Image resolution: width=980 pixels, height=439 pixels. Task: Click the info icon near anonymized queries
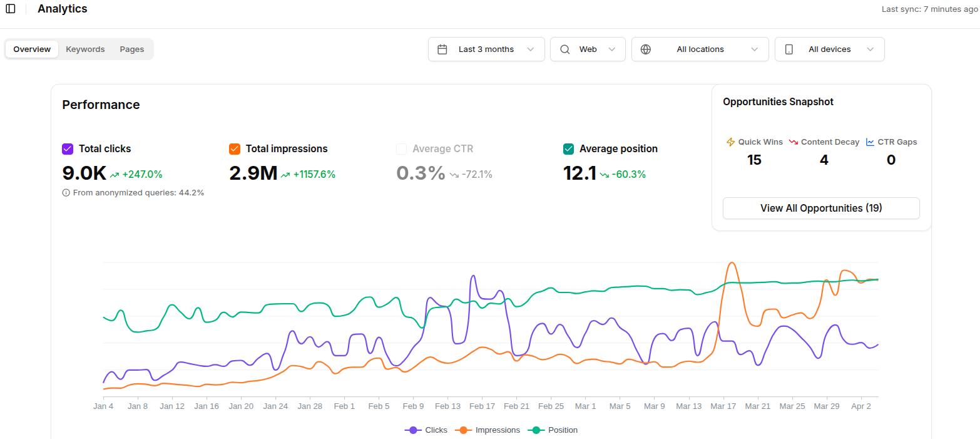click(x=66, y=192)
